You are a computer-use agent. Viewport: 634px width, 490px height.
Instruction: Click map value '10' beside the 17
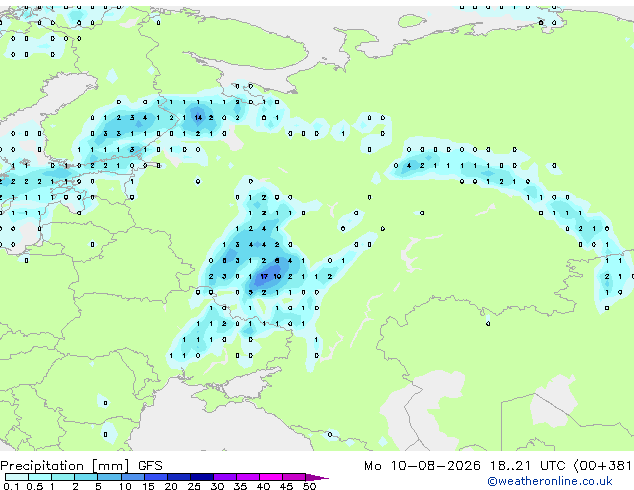click(x=277, y=277)
